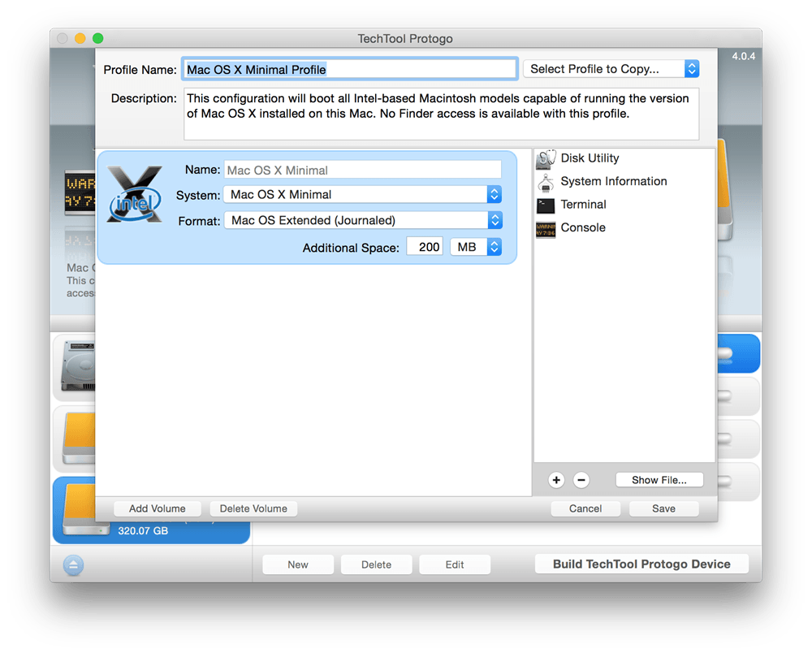Select the Disk Utility label text
The image size is (812, 653).
click(590, 158)
